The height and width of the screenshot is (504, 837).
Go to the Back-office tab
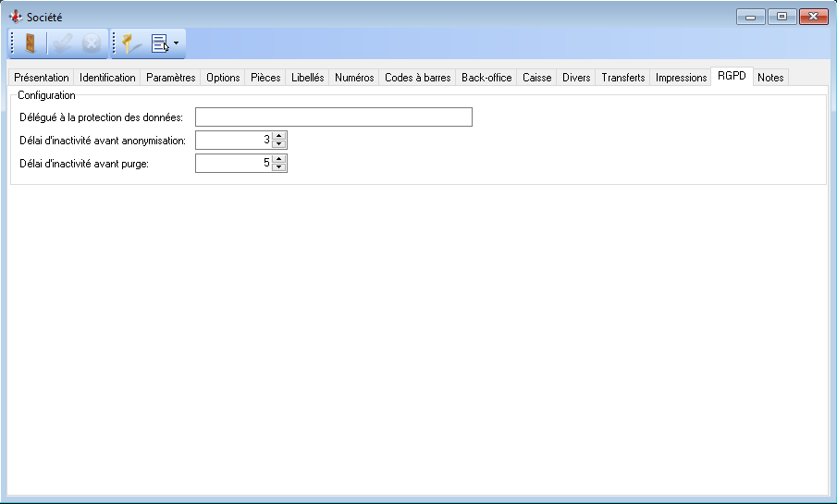(486, 78)
